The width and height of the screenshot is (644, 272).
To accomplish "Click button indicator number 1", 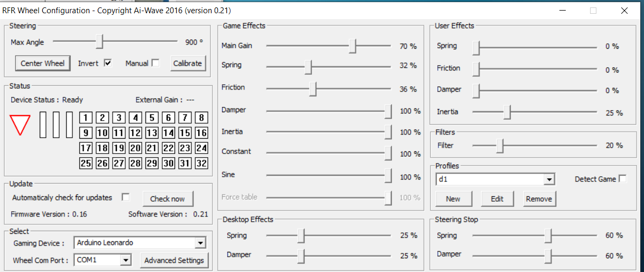I will pyautogui.click(x=86, y=118).
